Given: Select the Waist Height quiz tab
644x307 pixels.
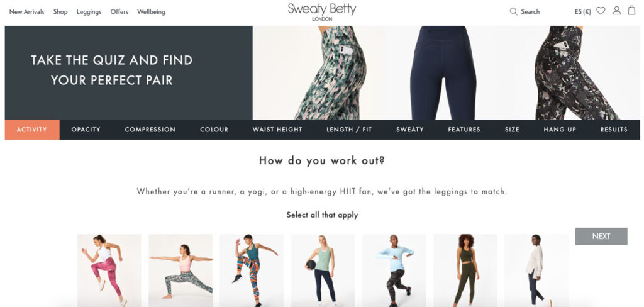Looking at the screenshot, I should click(277, 130).
